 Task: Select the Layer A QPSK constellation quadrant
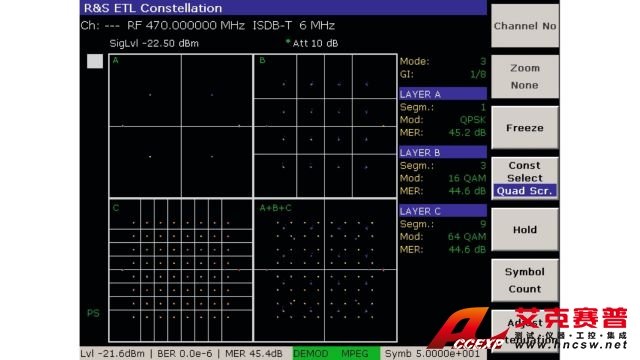(x=181, y=126)
